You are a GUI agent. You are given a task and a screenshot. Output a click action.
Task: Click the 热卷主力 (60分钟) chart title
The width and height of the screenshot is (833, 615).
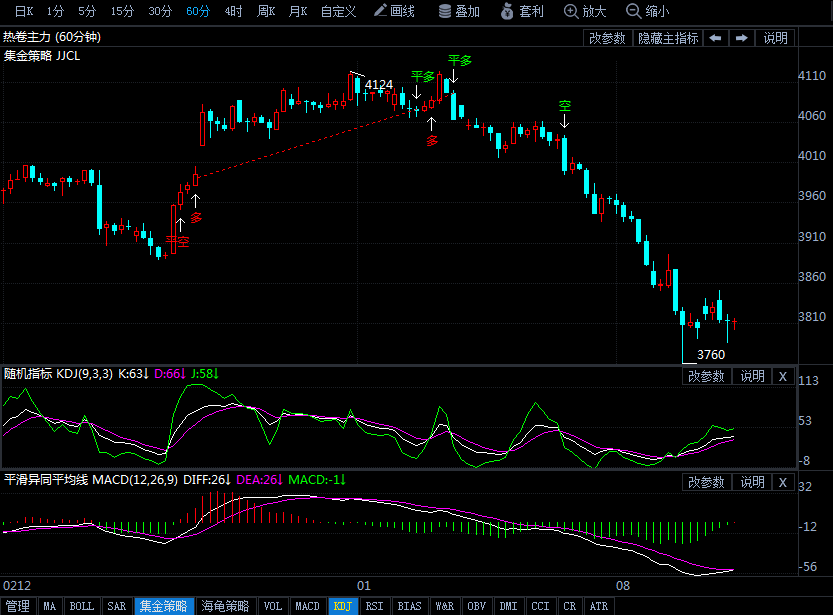coord(52,37)
